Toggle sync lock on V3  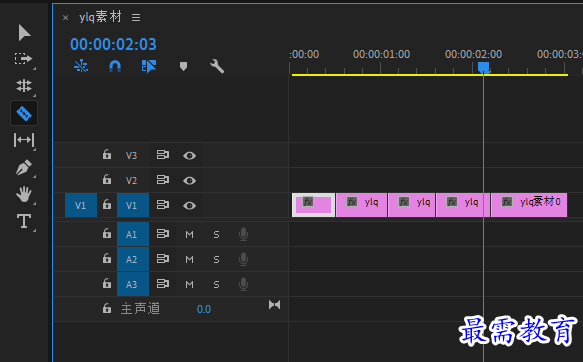click(162, 155)
